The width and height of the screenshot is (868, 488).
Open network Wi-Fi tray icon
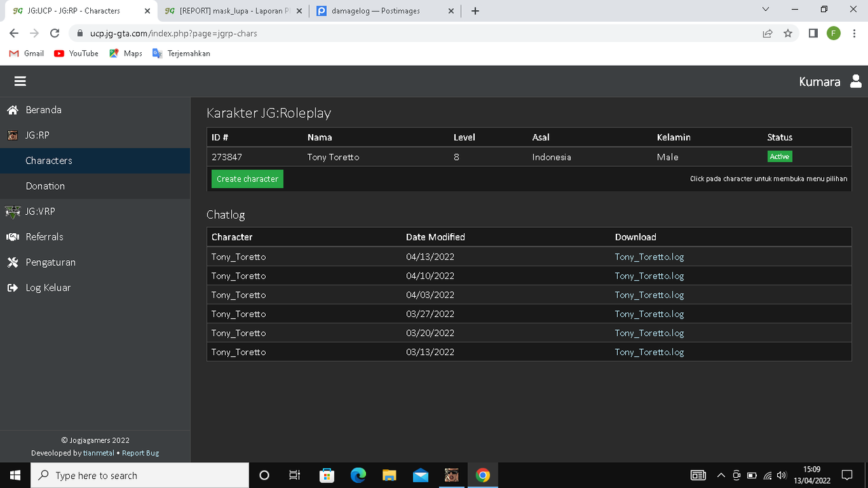[x=768, y=475]
